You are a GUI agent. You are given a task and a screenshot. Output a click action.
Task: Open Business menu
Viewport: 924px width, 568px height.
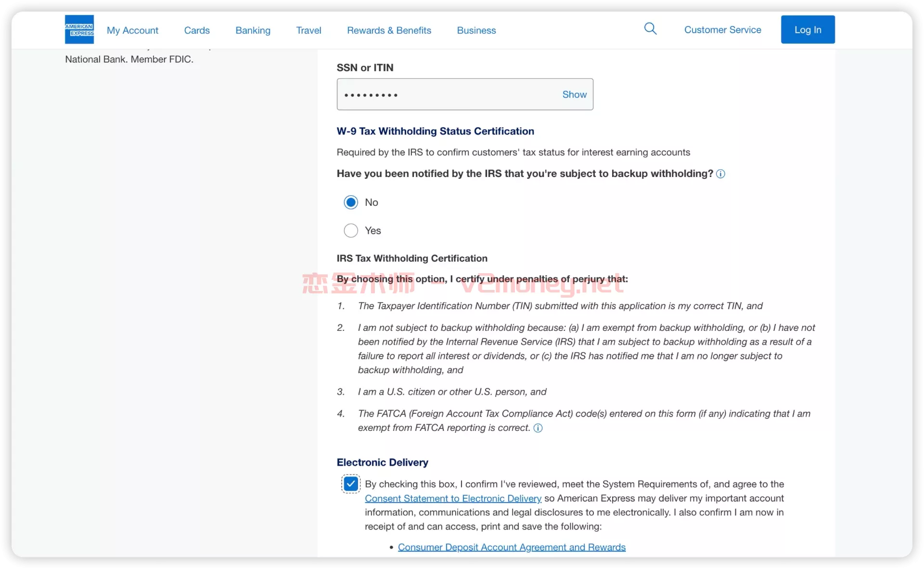476,30
